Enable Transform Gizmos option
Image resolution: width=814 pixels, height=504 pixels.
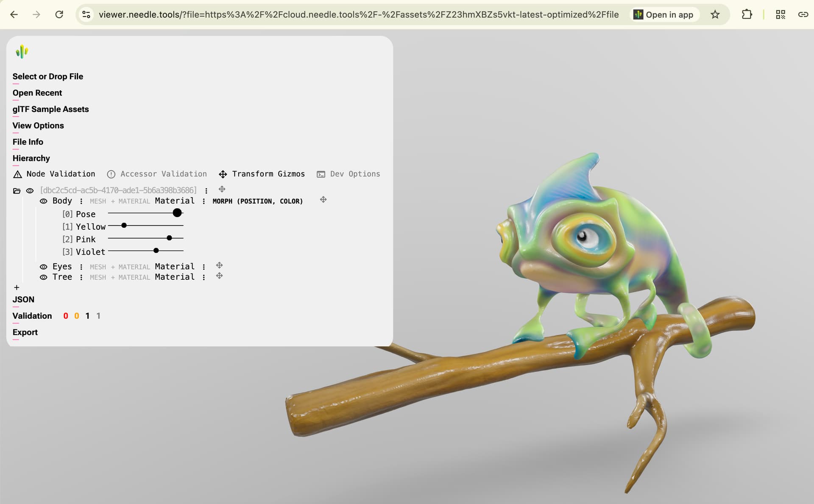pos(262,174)
